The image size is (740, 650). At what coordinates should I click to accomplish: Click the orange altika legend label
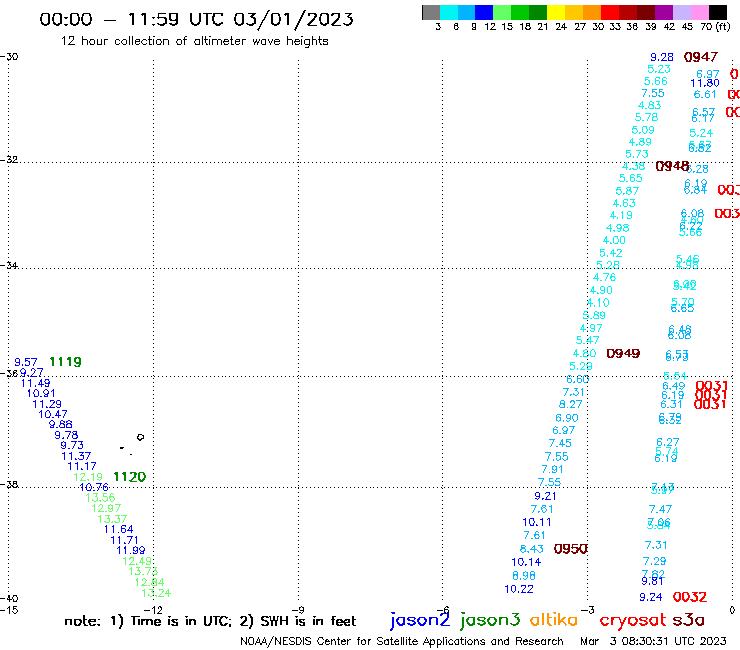[x=553, y=619]
